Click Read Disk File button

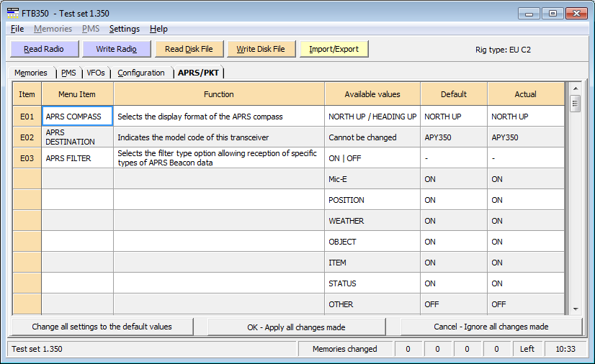click(x=189, y=49)
